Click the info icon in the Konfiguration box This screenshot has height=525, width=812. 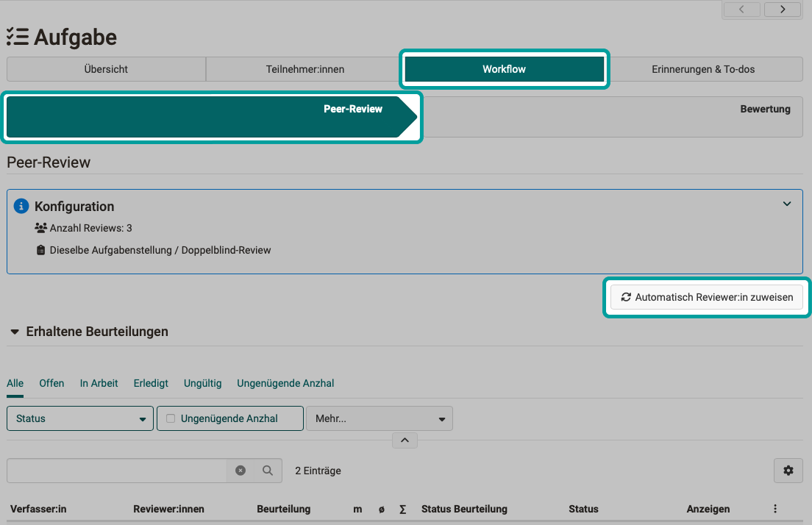point(21,206)
